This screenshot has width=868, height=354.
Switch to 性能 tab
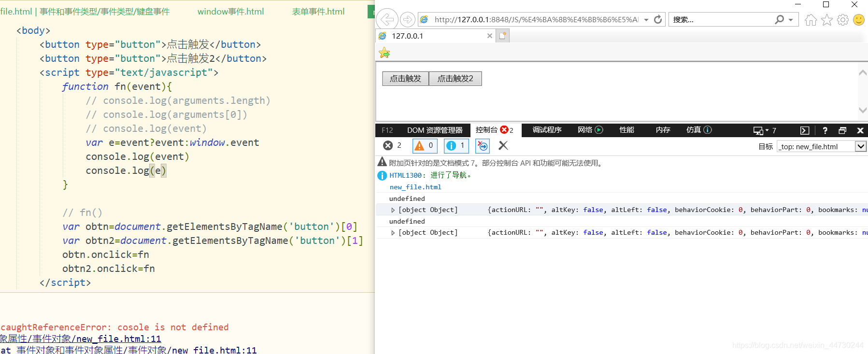point(627,130)
